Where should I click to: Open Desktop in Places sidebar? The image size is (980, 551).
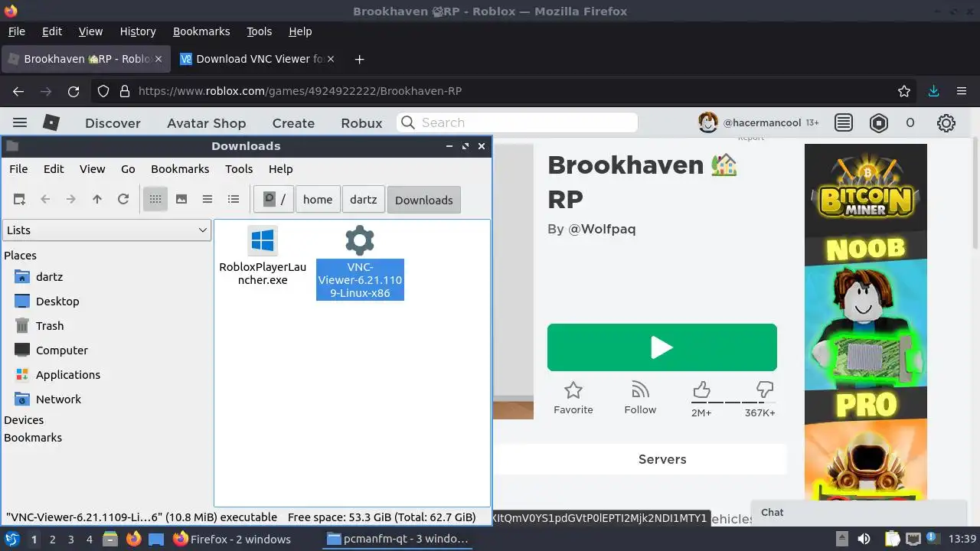click(x=57, y=301)
